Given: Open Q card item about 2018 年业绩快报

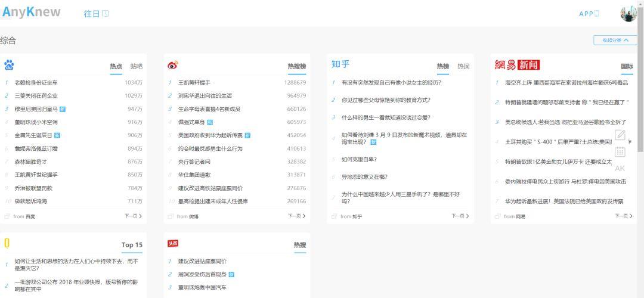Looking at the screenshot, I should click(76, 285).
